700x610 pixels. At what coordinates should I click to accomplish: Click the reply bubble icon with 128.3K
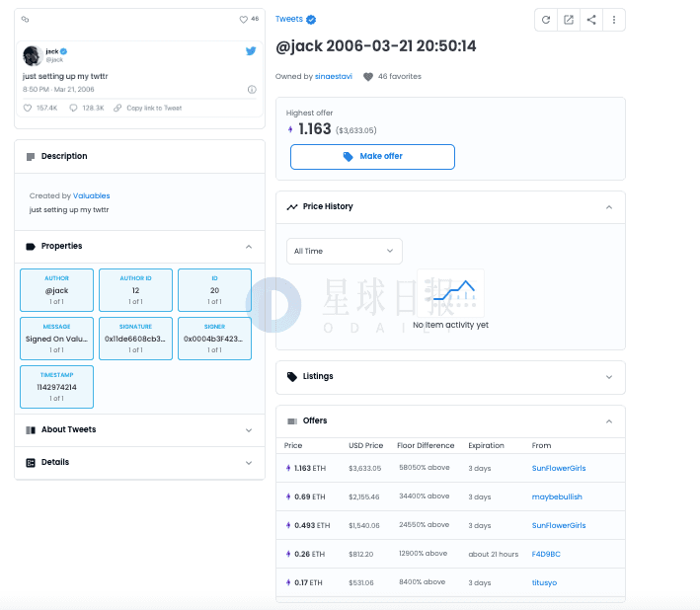tap(73, 108)
